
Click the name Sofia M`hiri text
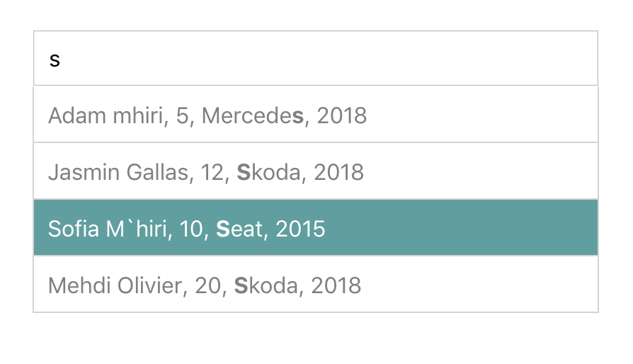pyautogui.click(x=108, y=229)
